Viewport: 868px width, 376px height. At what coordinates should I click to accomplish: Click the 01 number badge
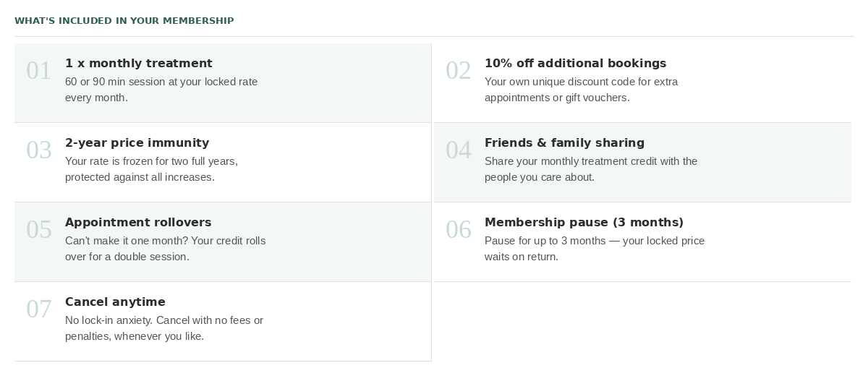[39, 71]
